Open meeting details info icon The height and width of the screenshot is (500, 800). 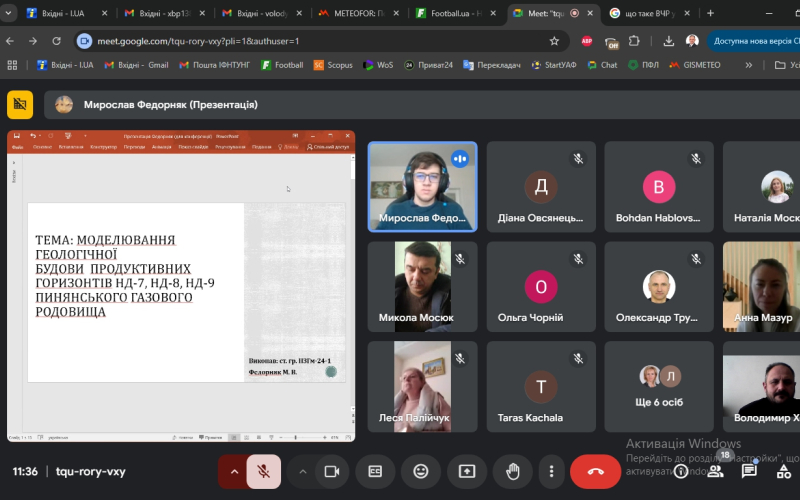coord(681,471)
